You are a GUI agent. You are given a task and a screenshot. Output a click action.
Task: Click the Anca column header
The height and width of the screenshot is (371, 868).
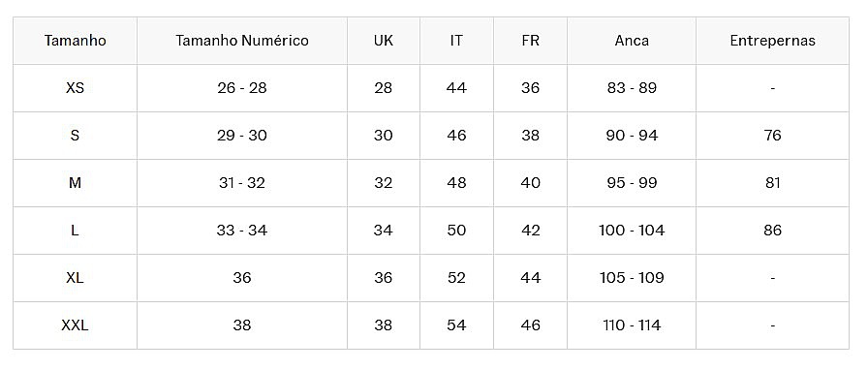pyautogui.click(x=632, y=41)
